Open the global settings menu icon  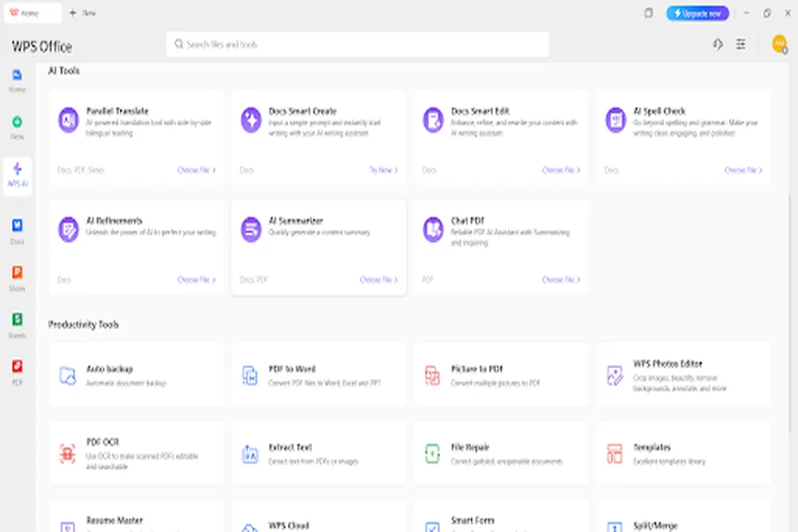(741, 44)
